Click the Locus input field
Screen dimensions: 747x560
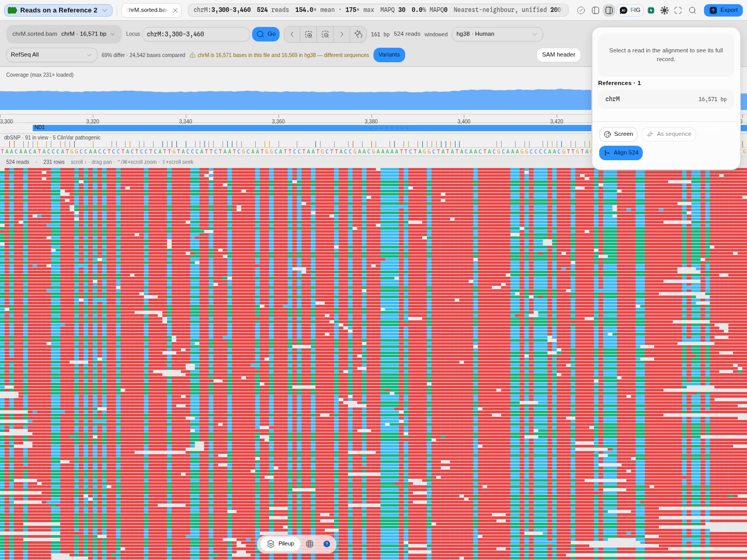click(196, 34)
